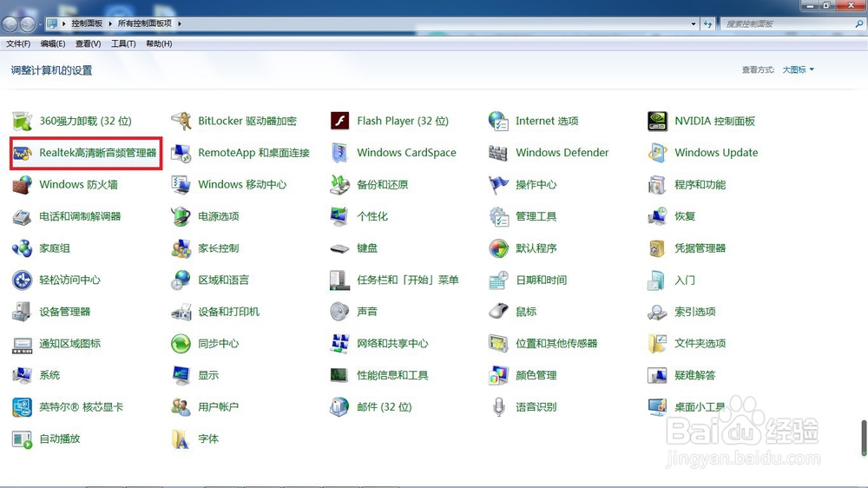Open Realtek高清晰音频管理器 icon
Screen dimensions: 868x488
pos(23,153)
